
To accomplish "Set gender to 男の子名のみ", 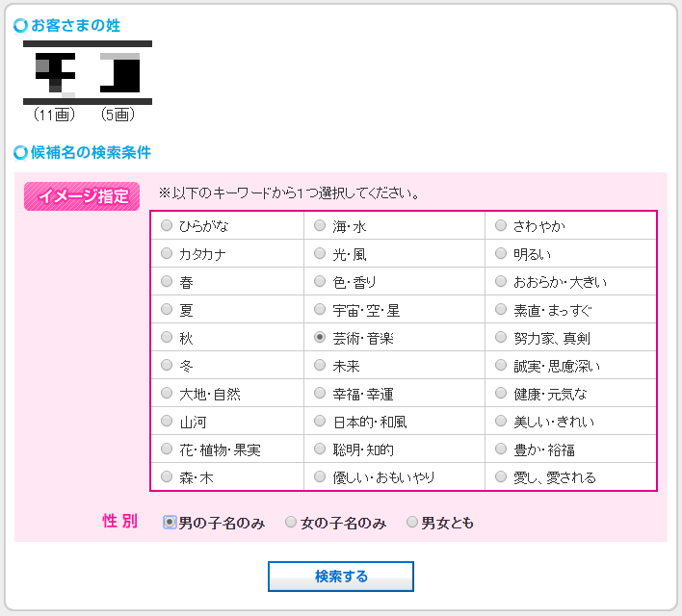I will (x=170, y=522).
